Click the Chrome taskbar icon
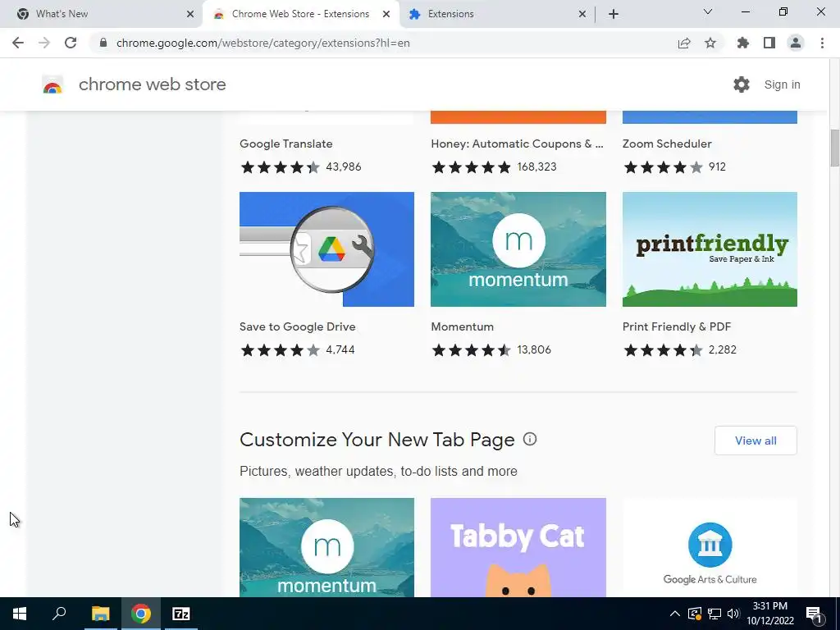This screenshot has width=840, height=630. point(141,614)
